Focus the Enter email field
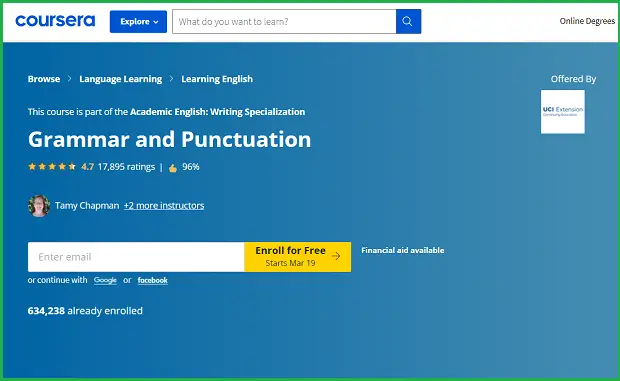This screenshot has height=381, width=620. (136, 257)
